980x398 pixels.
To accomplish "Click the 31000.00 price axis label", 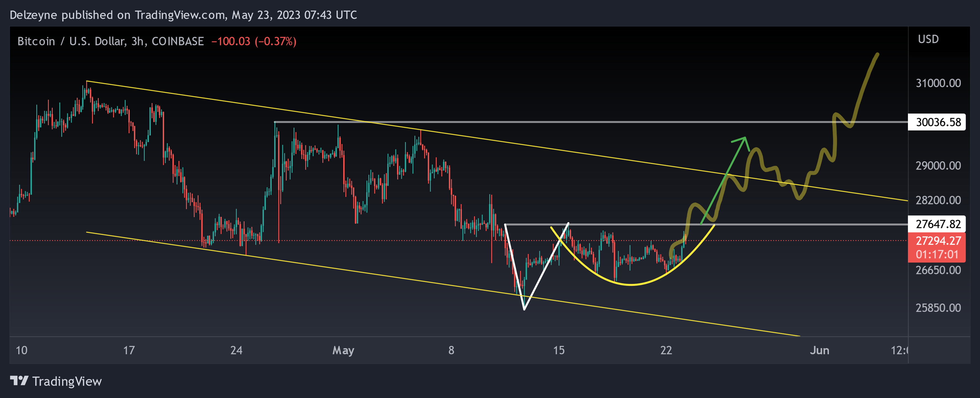I will coord(938,83).
